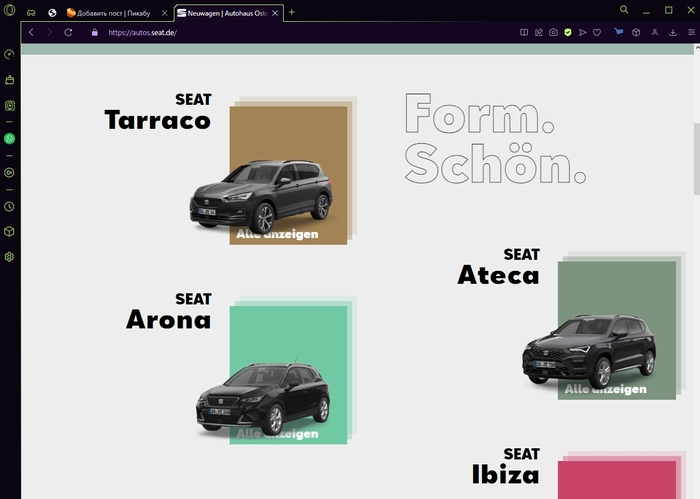Open the GX Corner gamepad icon
Screen dimensions: 700x499
tap(31, 13)
